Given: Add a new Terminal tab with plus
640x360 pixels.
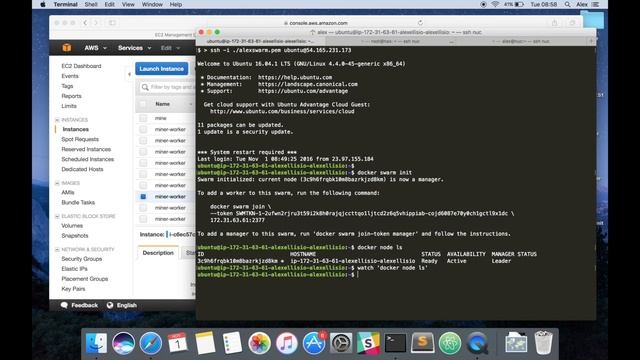Looking at the screenshot, I should 591,41.
